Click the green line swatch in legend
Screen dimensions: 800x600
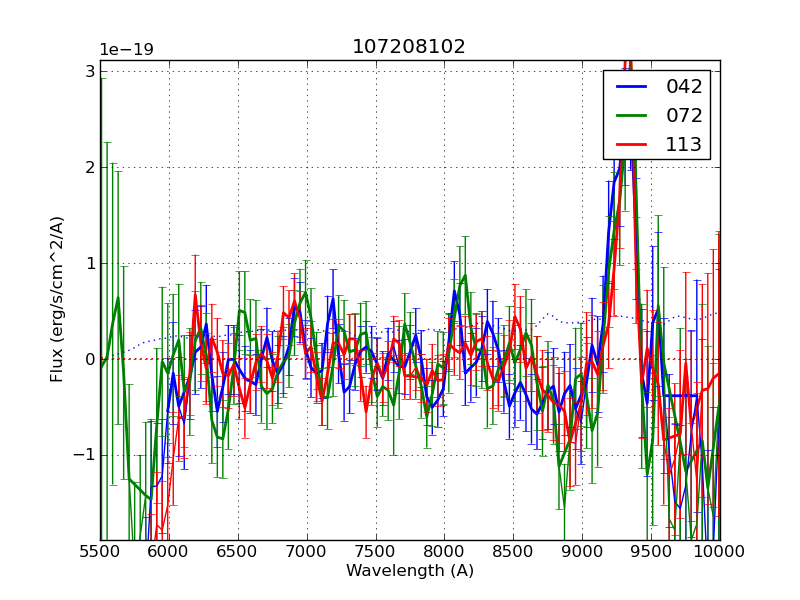coord(632,115)
